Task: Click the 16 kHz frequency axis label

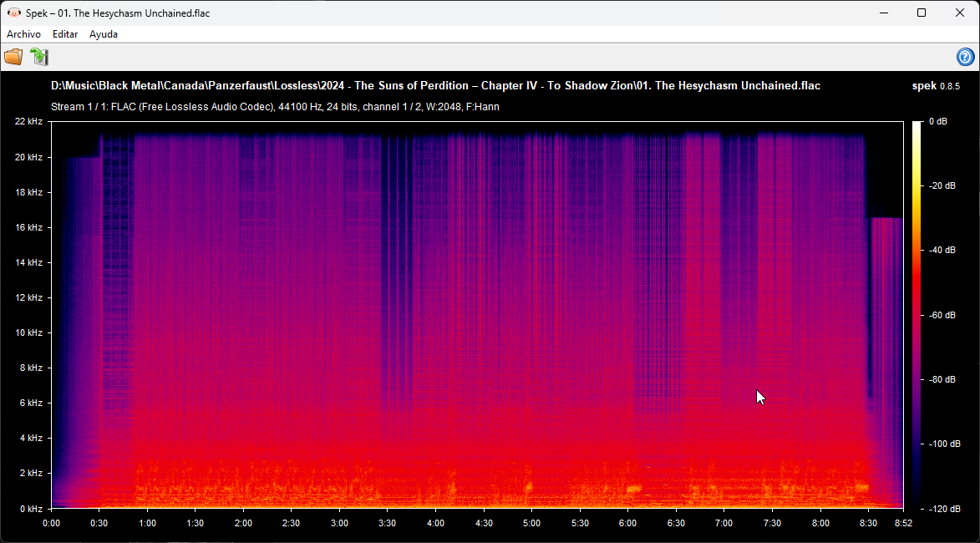Action: click(28, 227)
